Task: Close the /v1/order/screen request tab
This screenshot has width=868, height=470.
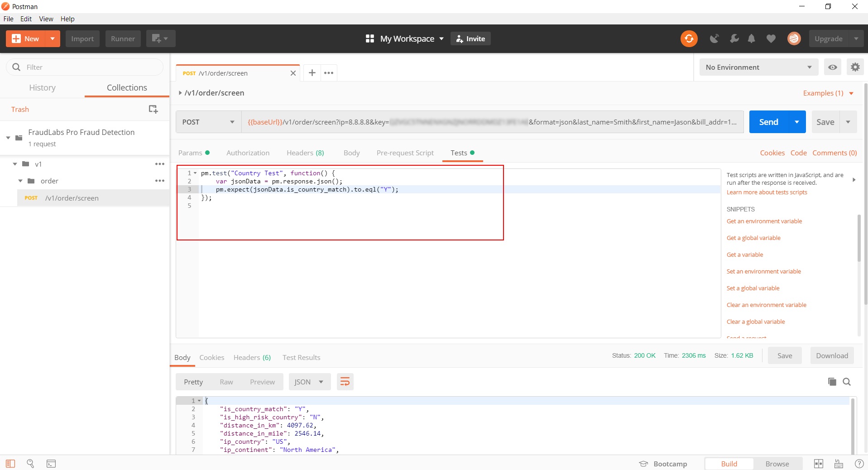Action: coord(293,73)
